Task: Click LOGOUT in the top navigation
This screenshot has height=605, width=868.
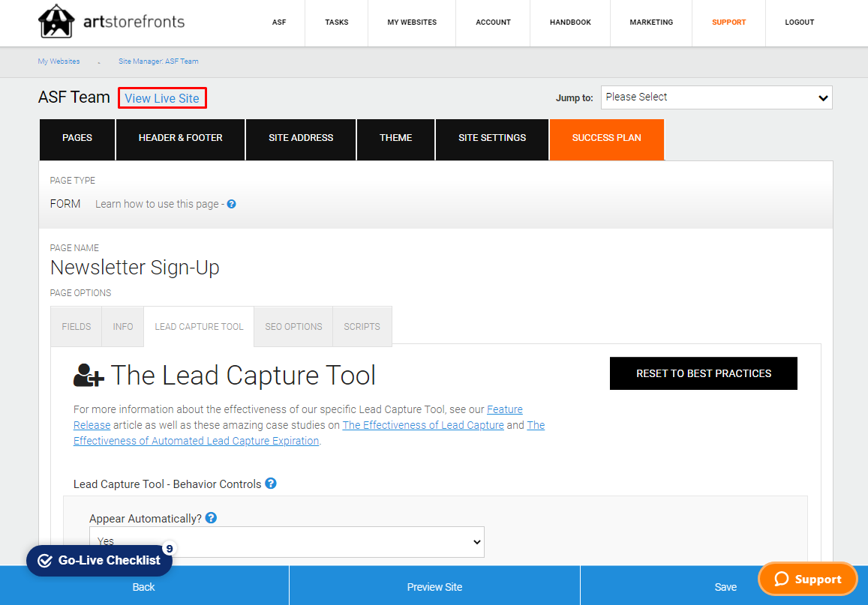Action: pyautogui.click(x=800, y=22)
